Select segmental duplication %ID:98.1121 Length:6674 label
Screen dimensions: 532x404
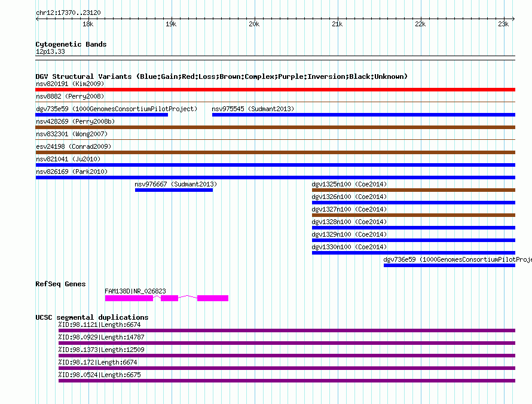coord(99,325)
